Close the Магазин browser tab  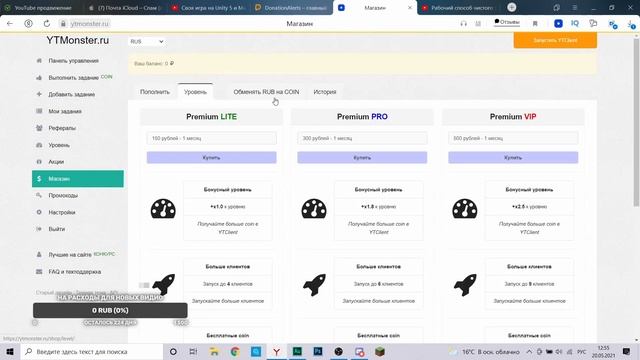point(410,8)
